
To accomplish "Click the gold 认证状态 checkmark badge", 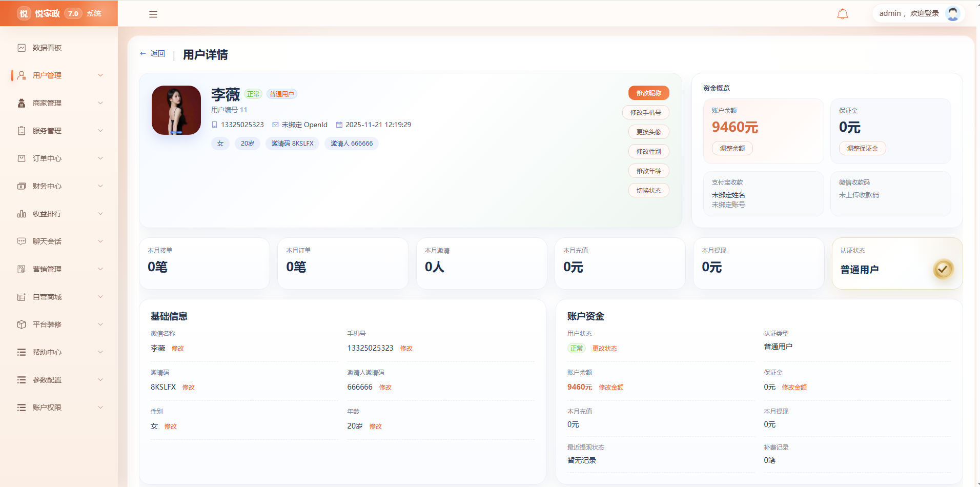I will [x=943, y=269].
